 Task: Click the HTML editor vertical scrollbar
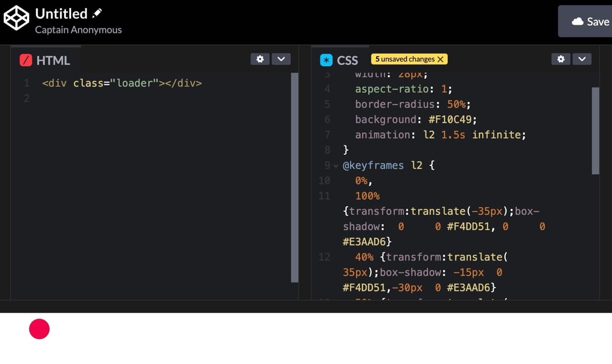pyautogui.click(x=295, y=177)
